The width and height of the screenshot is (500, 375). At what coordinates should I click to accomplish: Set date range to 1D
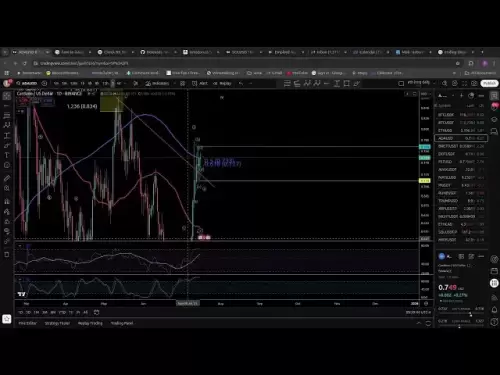(21, 312)
